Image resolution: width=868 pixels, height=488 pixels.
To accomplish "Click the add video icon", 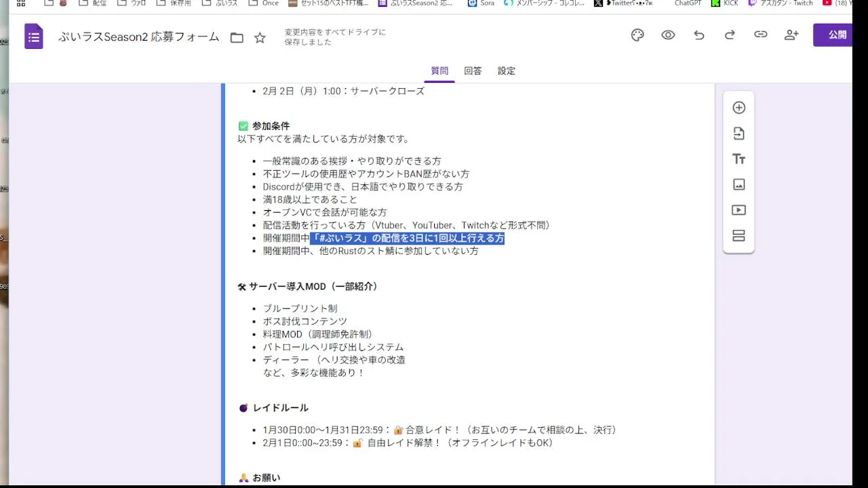I will coord(739,210).
